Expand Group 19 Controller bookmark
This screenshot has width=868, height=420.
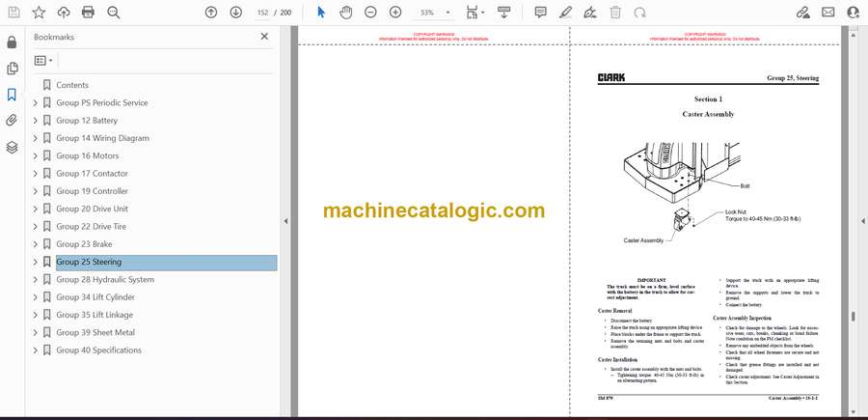click(x=36, y=191)
